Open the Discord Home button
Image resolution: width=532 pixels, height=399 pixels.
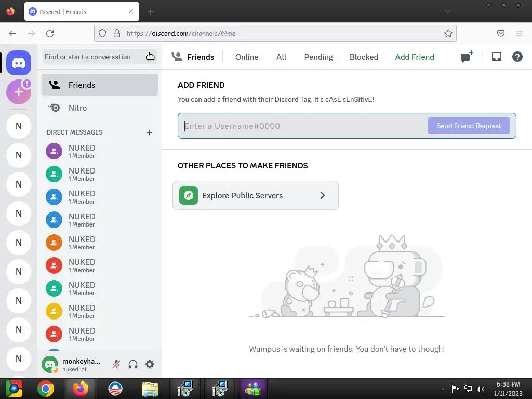point(19,63)
